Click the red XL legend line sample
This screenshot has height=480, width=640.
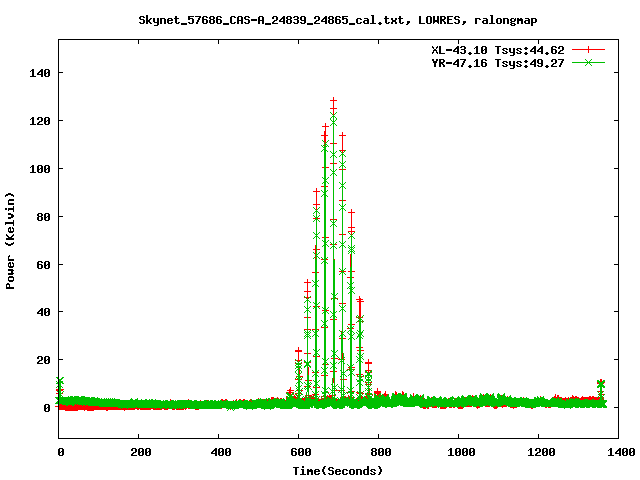tap(588, 50)
